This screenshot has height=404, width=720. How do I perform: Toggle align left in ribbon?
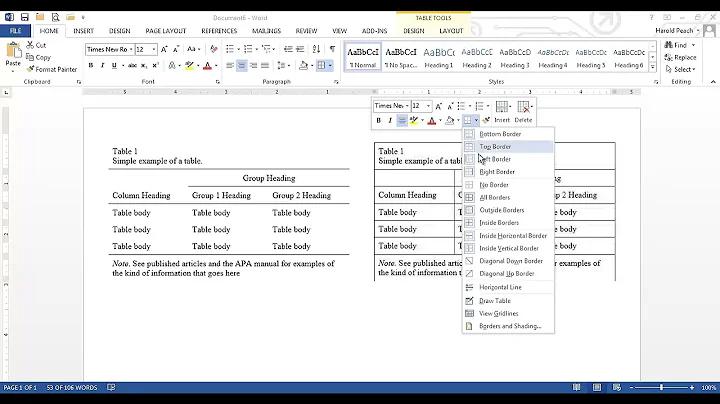pos(230,66)
